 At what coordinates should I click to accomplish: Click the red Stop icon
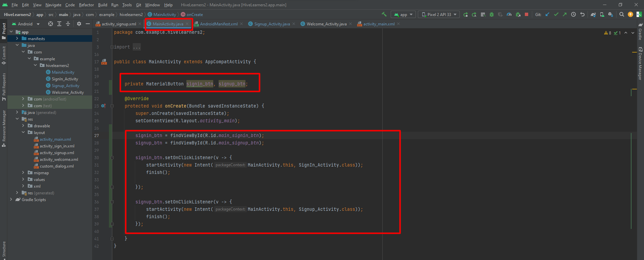tap(526, 15)
